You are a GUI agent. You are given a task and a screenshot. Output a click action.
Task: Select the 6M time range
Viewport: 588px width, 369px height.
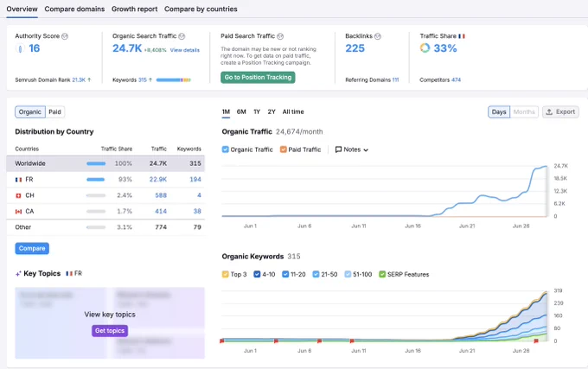(x=241, y=112)
